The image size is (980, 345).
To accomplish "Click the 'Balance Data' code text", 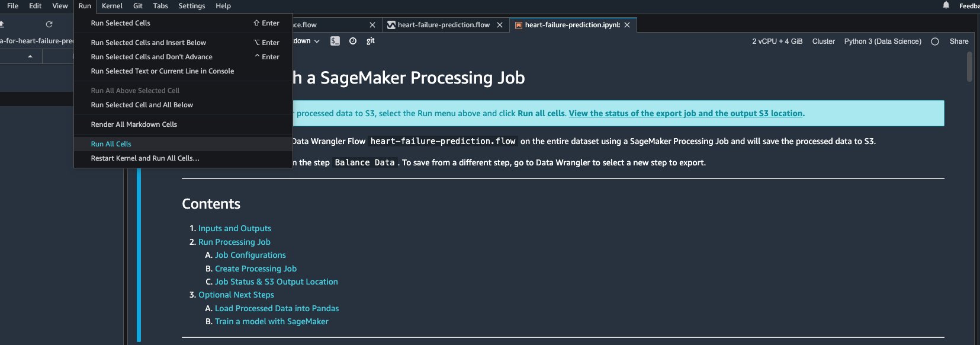I will click(x=365, y=162).
